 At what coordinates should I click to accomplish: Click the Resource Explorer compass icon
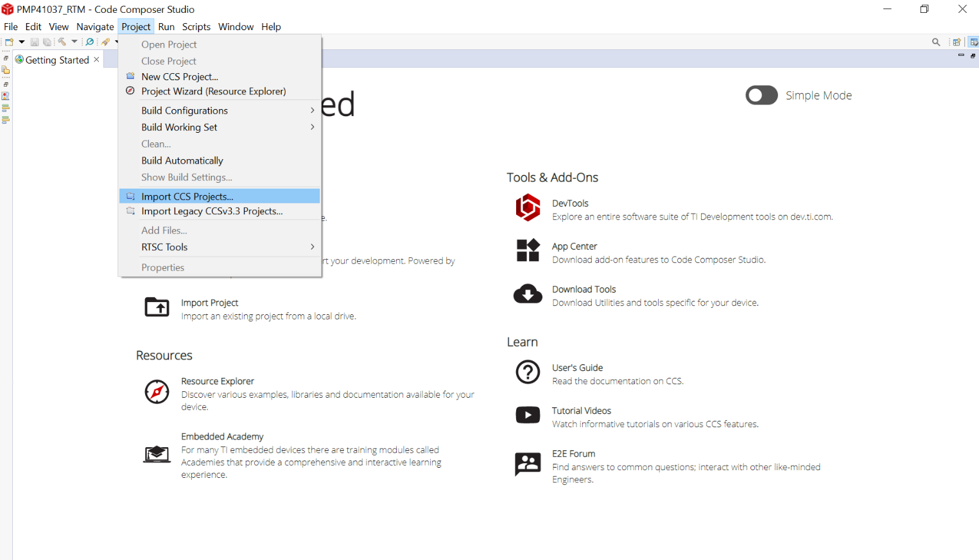click(x=157, y=391)
